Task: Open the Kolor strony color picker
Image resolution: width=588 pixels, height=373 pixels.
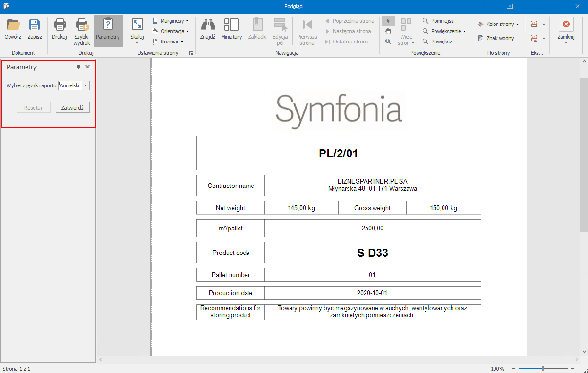Action: (498, 24)
